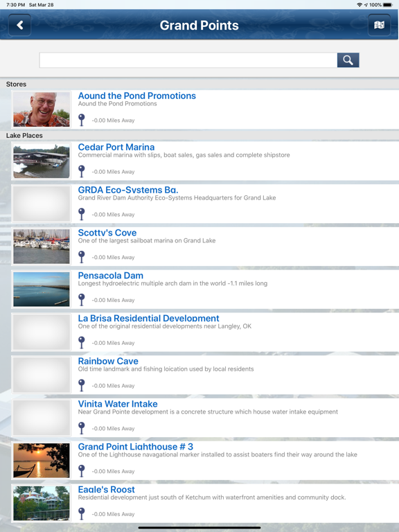Open Rainbow Cave title

[x=108, y=361]
